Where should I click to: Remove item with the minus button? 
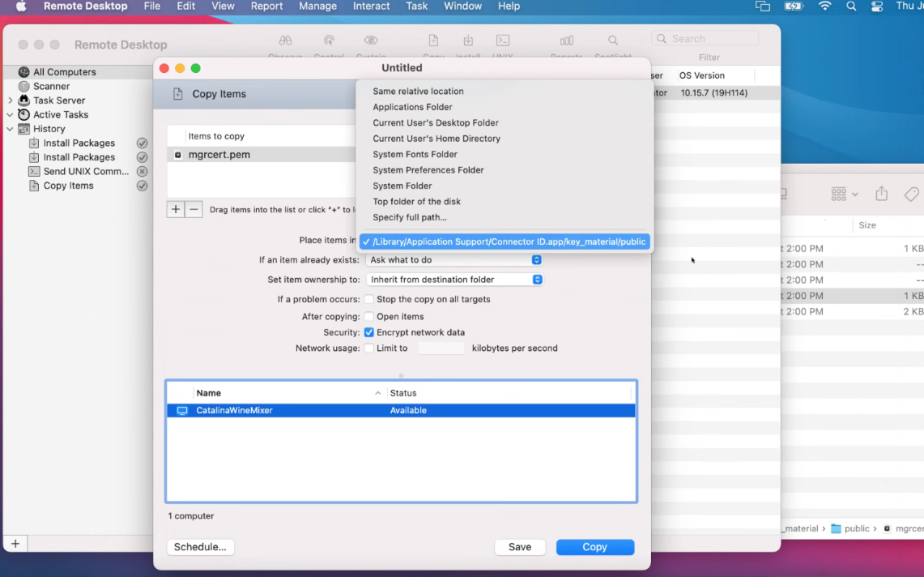point(194,209)
